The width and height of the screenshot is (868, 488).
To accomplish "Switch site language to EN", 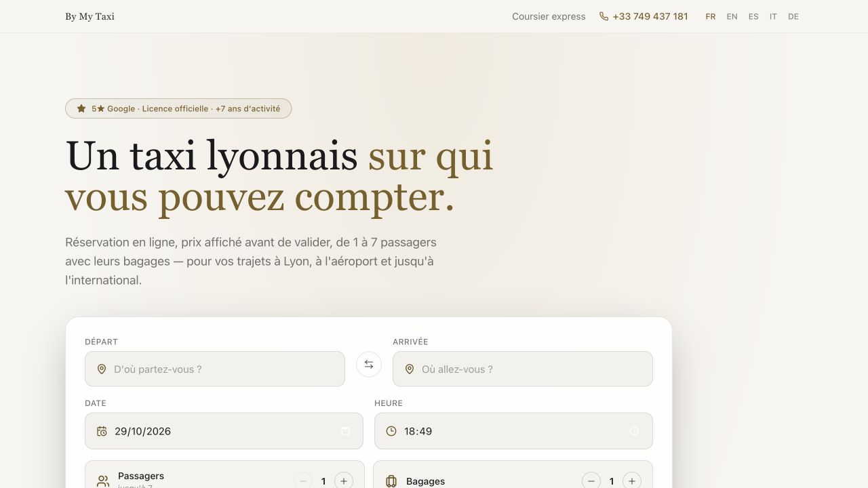I will (x=732, y=16).
